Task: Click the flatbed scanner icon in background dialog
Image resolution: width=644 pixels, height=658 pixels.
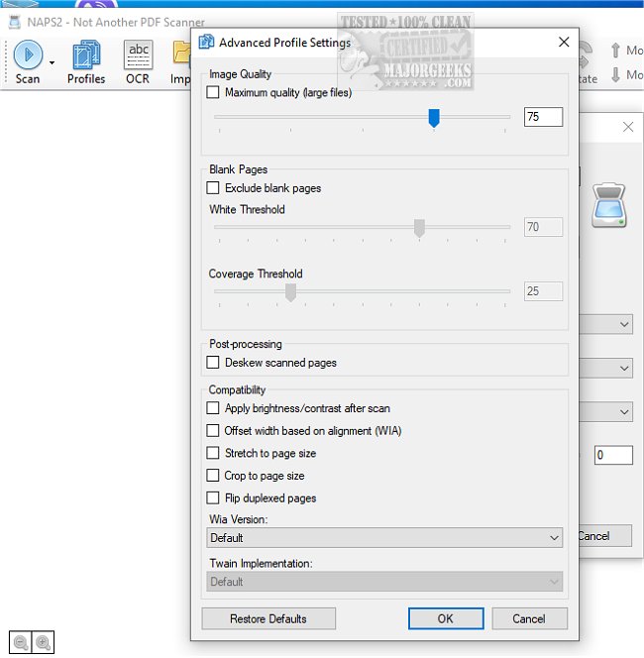Action: [608, 205]
